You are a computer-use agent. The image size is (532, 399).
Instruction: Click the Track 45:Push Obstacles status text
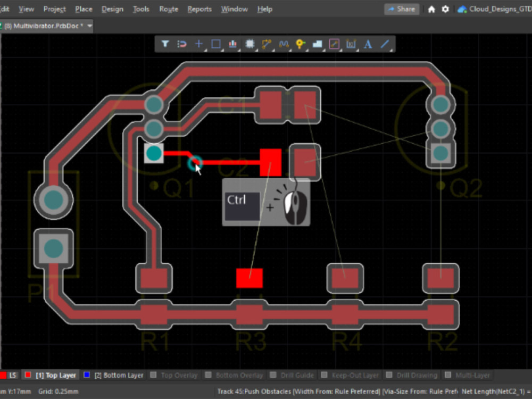[x=337, y=392]
